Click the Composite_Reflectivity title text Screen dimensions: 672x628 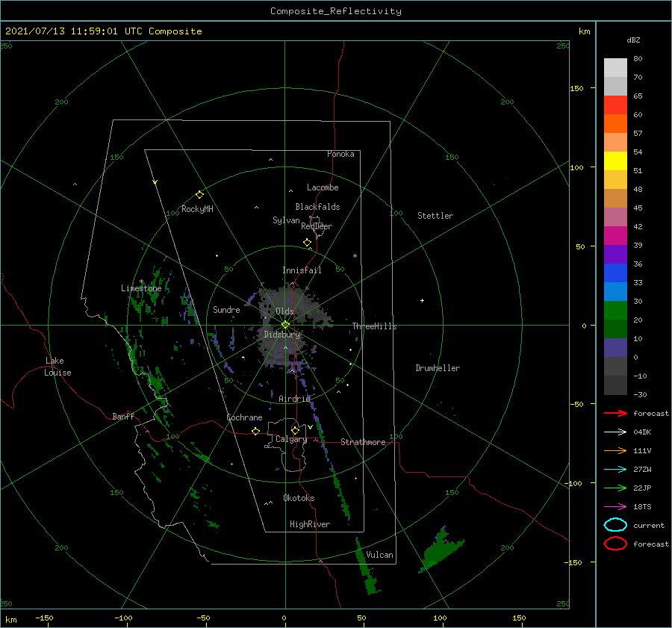335,11
